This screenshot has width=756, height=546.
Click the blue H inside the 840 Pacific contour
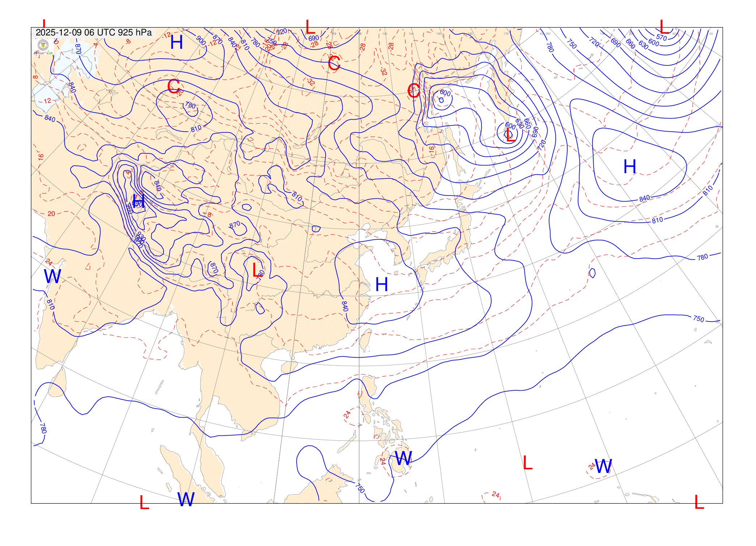coord(629,167)
